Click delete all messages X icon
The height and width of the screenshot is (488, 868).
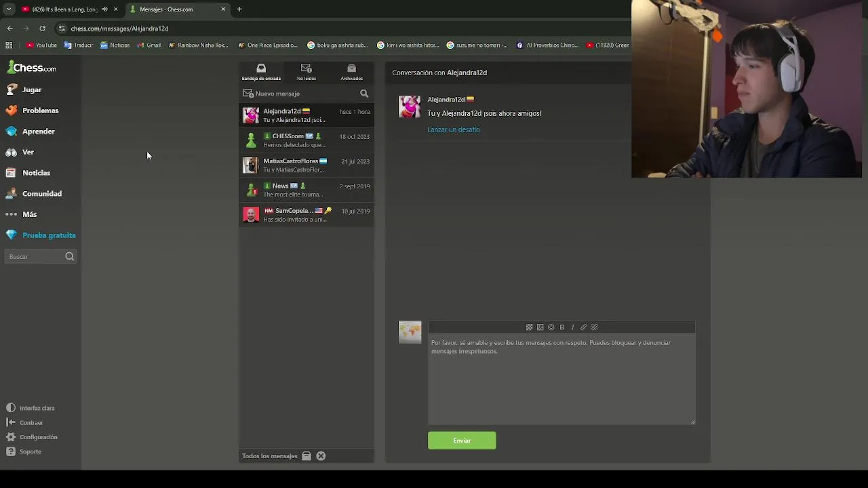[x=321, y=456]
